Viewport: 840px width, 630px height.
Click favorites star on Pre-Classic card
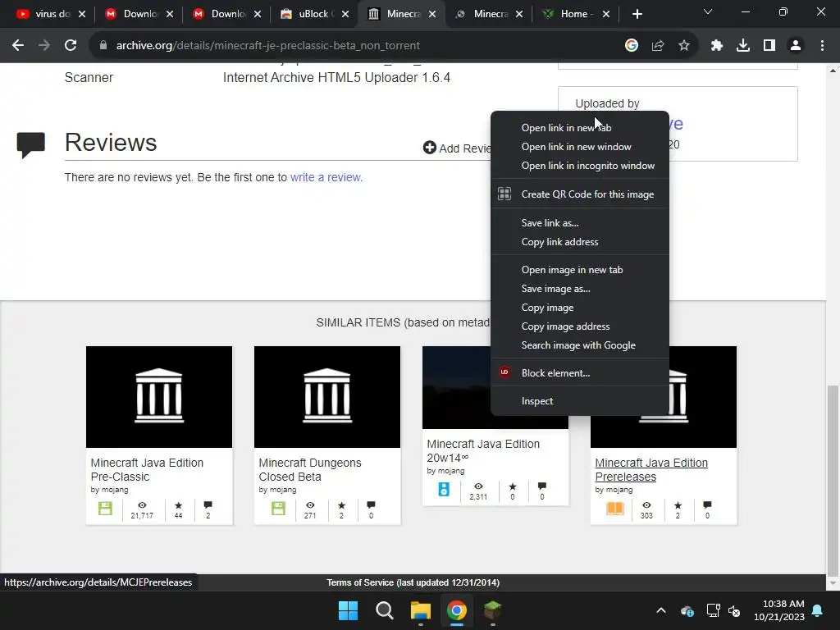[x=178, y=505]
